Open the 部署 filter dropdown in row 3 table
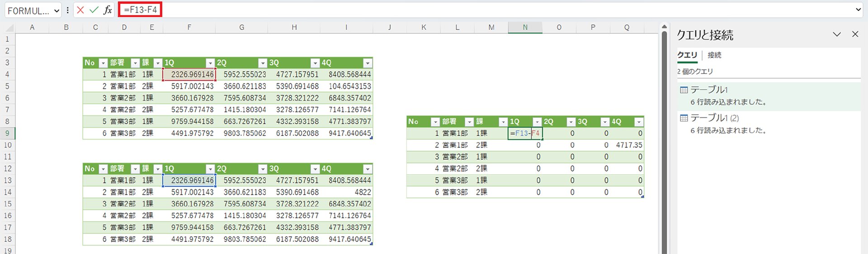 coord(135,63)
